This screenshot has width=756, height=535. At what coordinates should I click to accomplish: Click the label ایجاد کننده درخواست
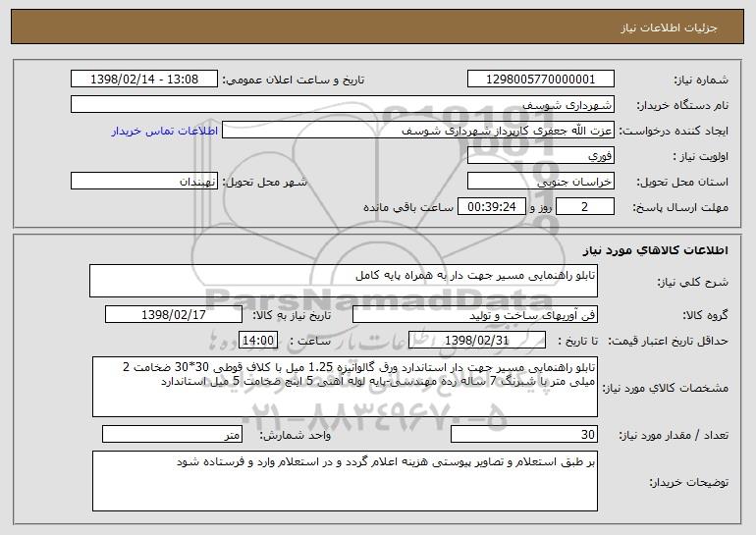(x=674, y=131)
